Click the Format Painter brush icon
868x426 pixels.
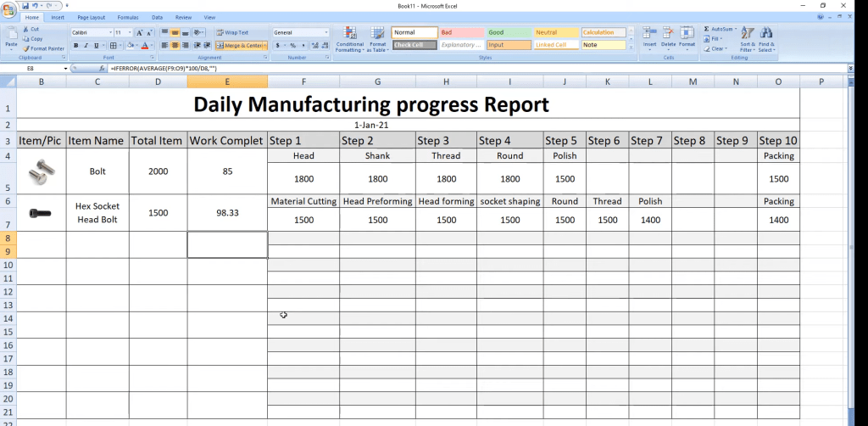click(x=26, y=48)
